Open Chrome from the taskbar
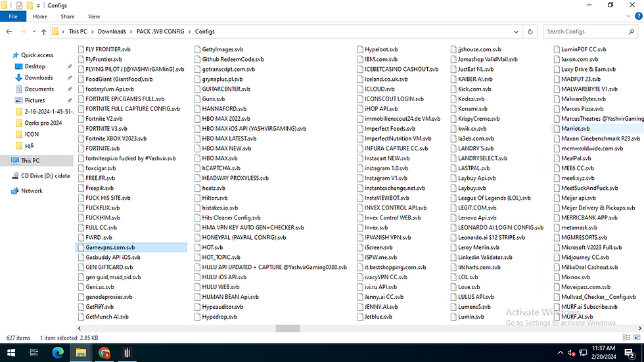 [x=104, y=353]
